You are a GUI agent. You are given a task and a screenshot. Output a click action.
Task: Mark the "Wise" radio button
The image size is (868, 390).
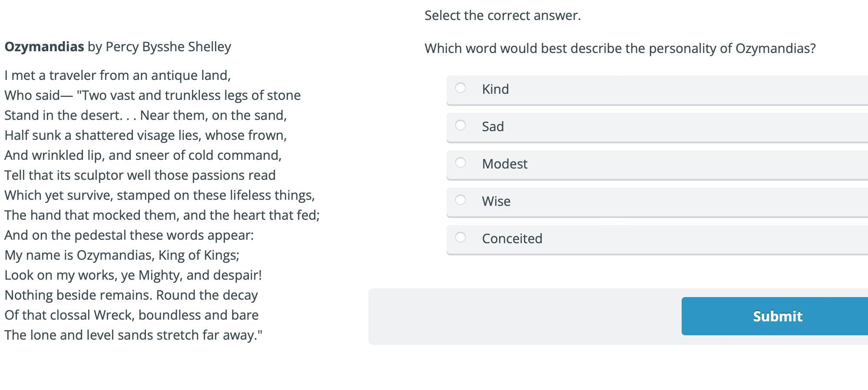point(461,200)
